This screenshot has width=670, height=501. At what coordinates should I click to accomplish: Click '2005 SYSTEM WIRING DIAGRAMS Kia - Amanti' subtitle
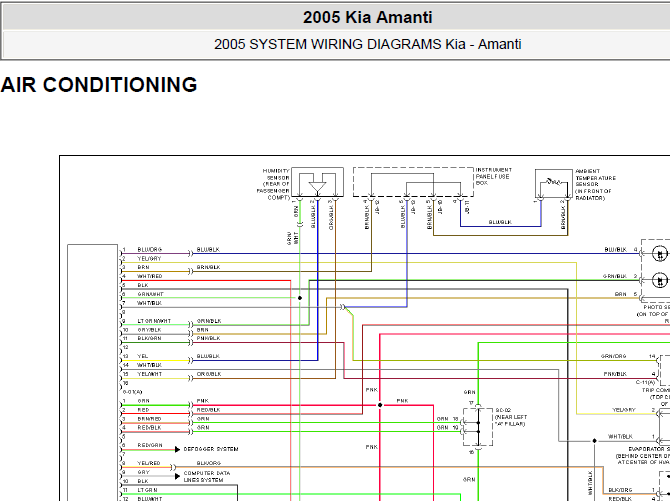click(367, 44)
